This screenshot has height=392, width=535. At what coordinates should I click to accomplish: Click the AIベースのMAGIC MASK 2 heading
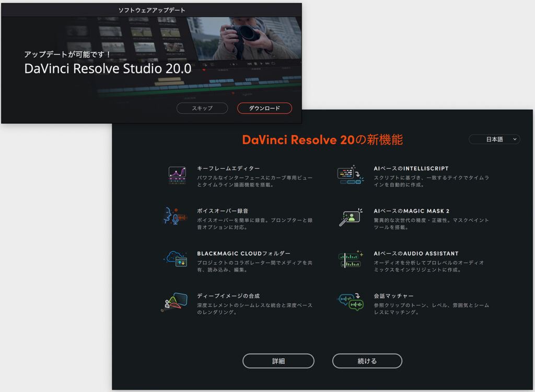tap(412, 211)
